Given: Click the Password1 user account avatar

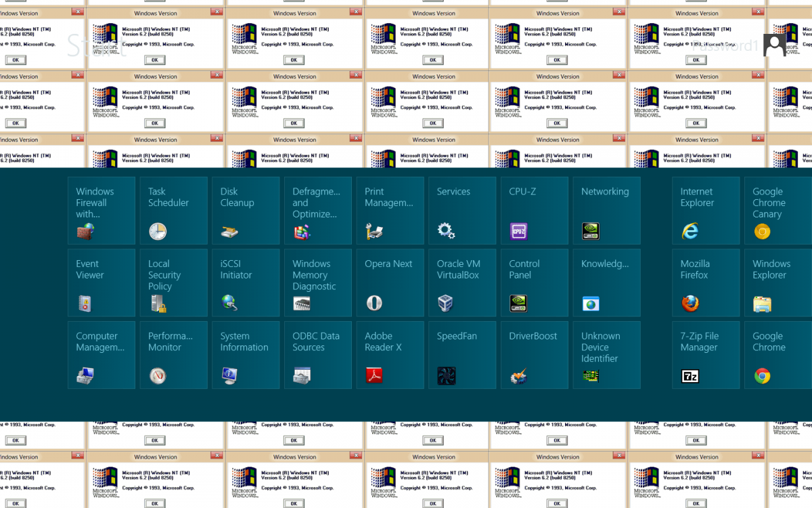Looking at the screenshot, I should point(775,45).
